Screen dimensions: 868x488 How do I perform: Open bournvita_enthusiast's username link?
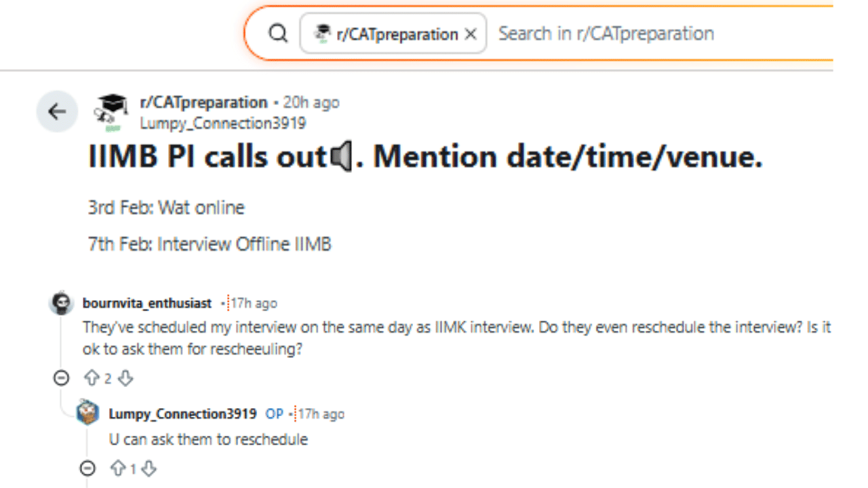point(146,303)
